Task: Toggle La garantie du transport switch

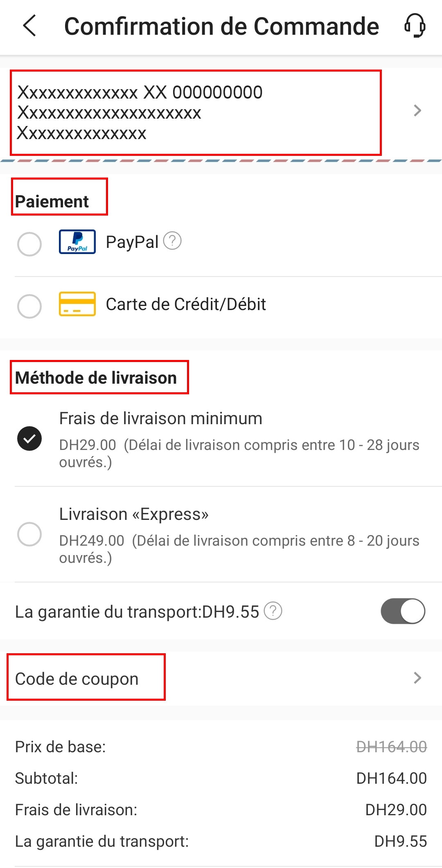Action: click(x=403, y=611)
